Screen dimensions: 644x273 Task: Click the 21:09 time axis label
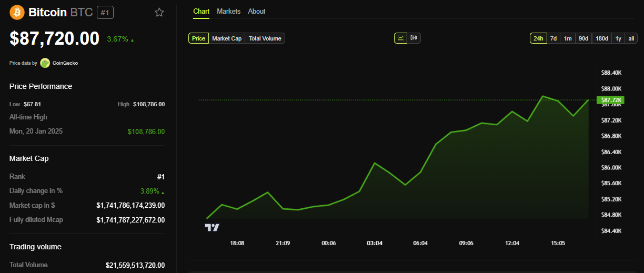coord(283,244)
